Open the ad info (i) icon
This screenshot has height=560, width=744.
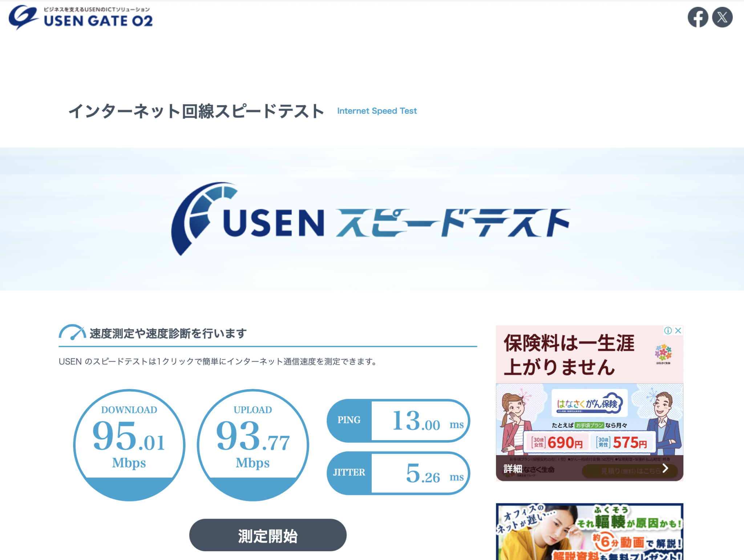(x=668, y=330)
